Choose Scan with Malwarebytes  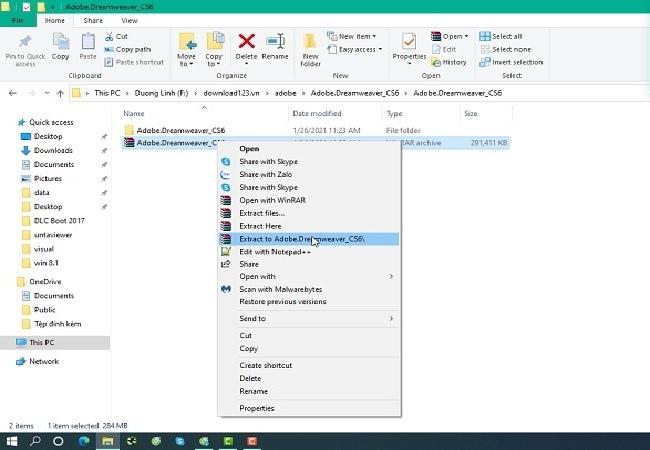(x=309, y=289)
